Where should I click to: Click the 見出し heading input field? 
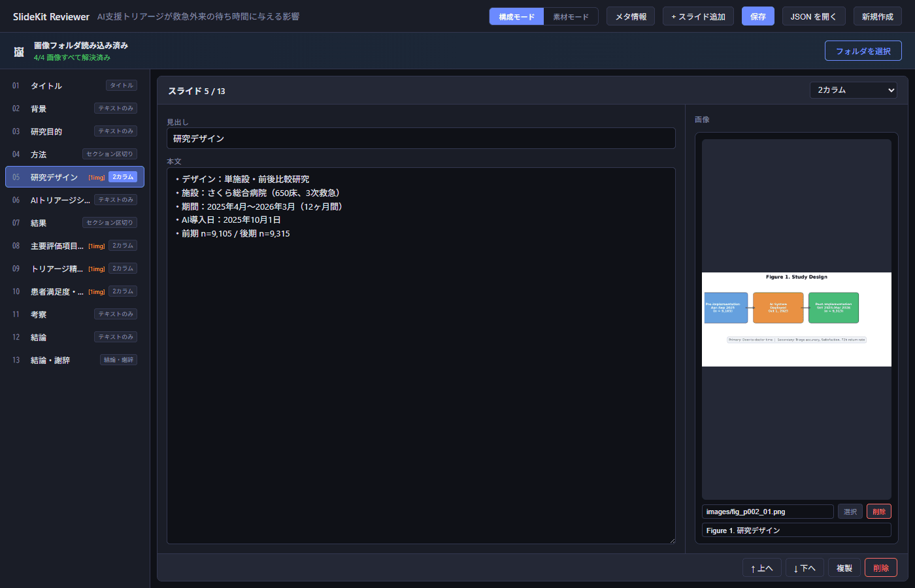click(x=422, y=138)
